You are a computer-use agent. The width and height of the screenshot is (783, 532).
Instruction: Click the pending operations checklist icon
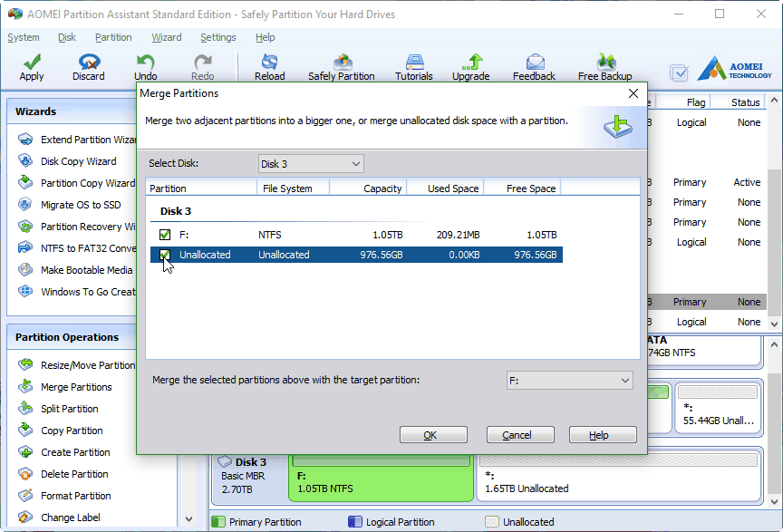[x=679, y=73]
